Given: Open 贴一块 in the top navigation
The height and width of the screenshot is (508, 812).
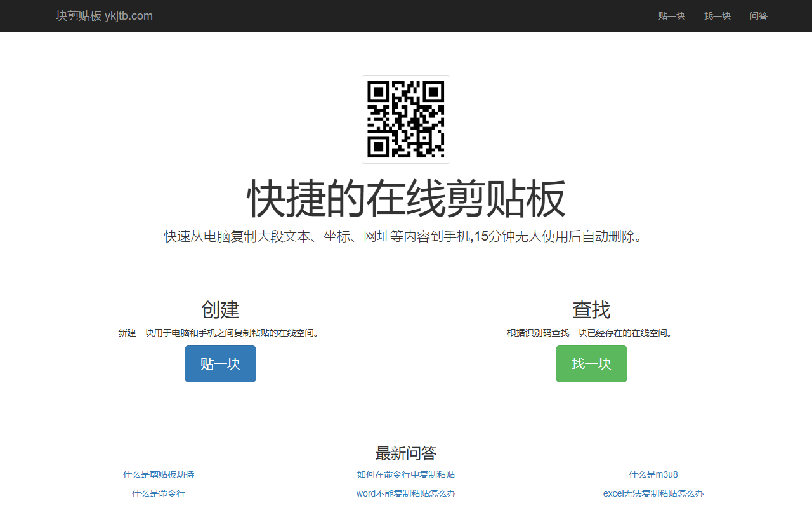Looking at the screenshot, I should 672,16.
